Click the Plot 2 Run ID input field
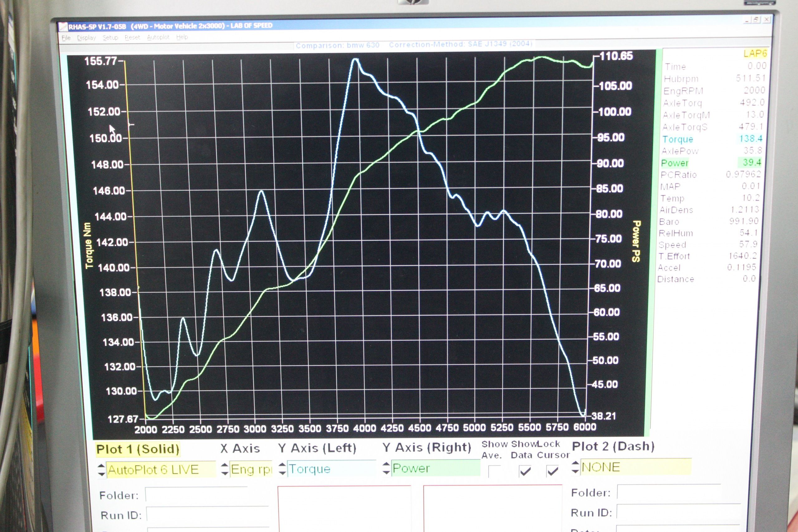This screenshot has height=532, width=798. 678,512
